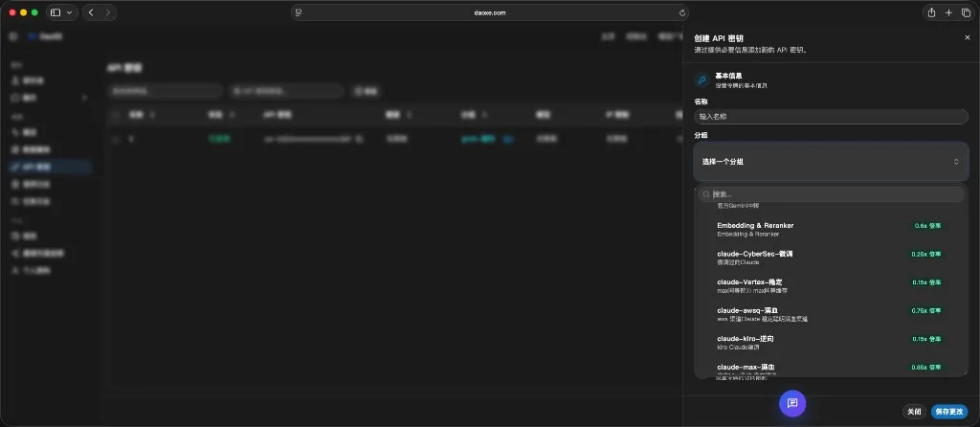Click the 0.85x 倍率 rate badge

coord(926,367)
